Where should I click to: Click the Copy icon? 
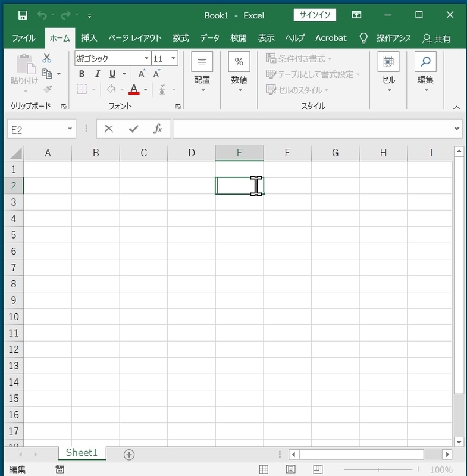pos(47,73)
